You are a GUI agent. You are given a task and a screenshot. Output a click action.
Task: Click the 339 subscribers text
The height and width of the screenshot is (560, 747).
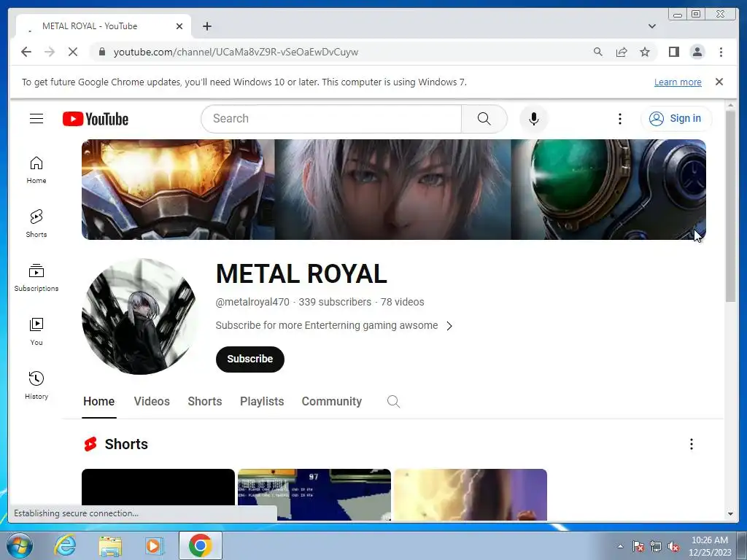[335, 302]
